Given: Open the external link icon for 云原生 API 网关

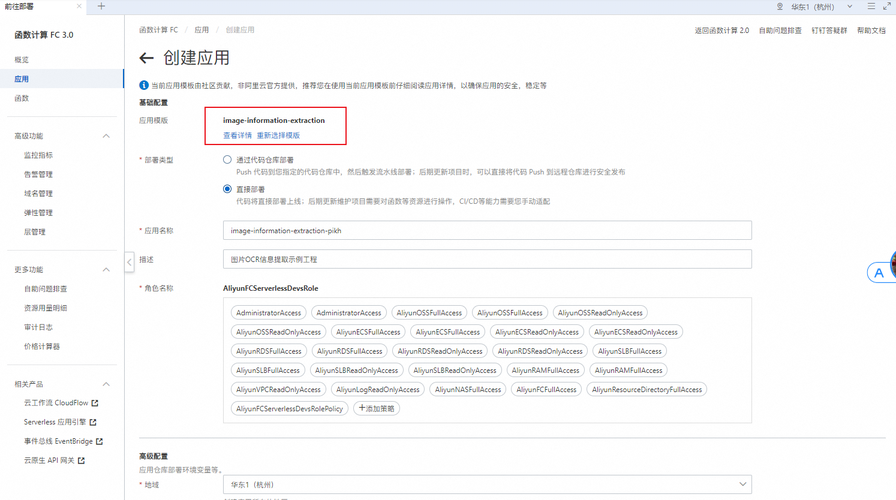Looking at the screenshot, I should pyautogui.click(x=81, y=461).
